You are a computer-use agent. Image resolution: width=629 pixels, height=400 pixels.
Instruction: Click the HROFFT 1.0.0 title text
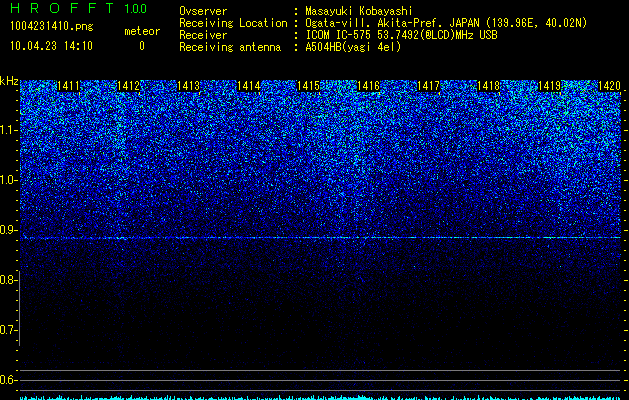(x=78, y=8)
